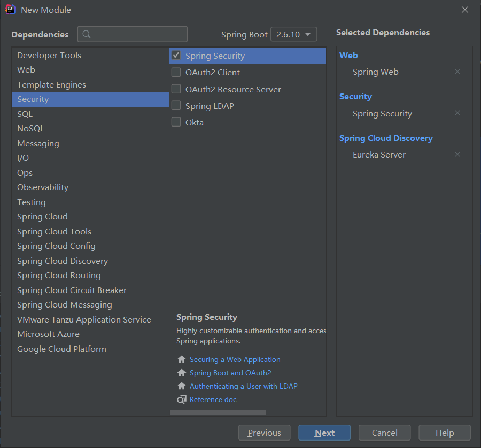This screenshot has width=481, height=448.
Task: Select the Security category
Action: [90, 99]
